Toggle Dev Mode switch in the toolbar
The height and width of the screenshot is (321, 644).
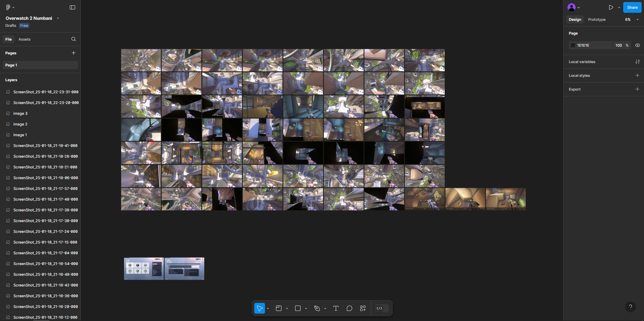tap(382, 308)
